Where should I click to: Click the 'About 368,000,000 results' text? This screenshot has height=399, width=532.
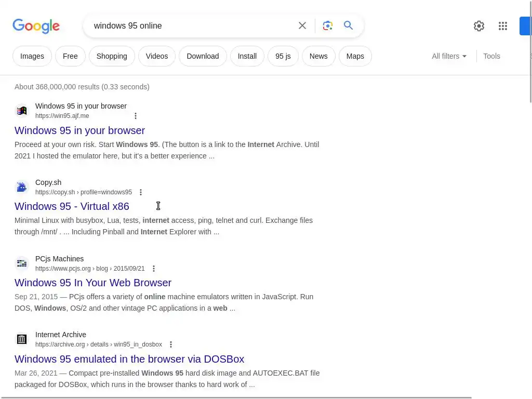coord(82,87)
